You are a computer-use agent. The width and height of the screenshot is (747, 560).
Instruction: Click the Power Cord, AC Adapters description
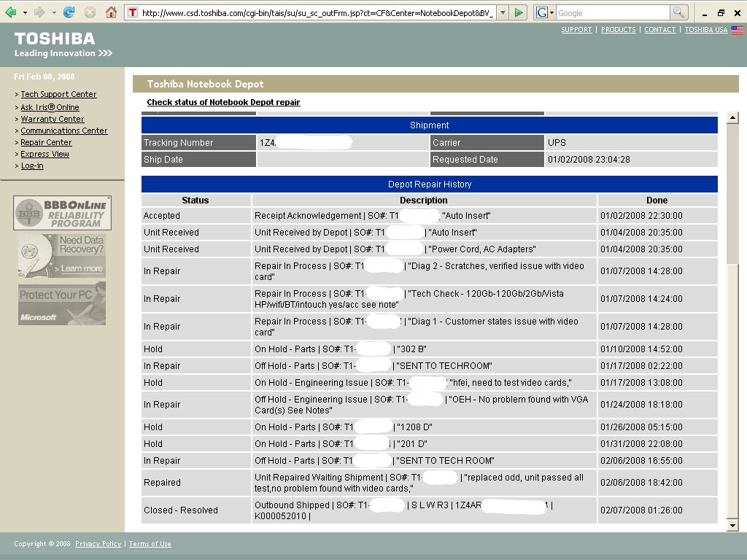point(424,249)
